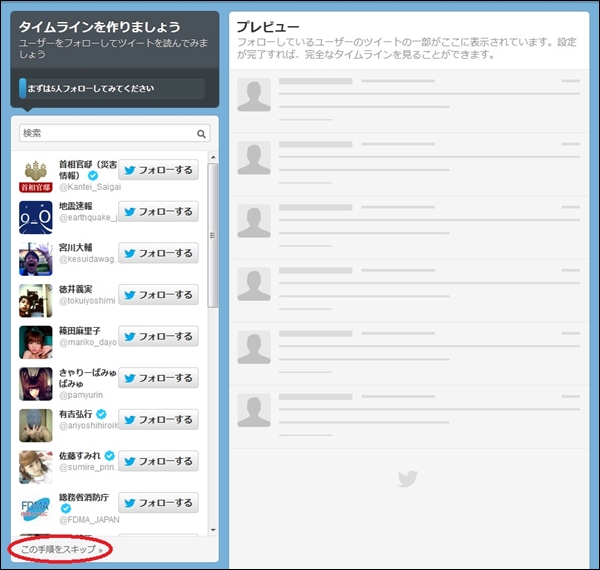Follow 宮川大輔 account
Image resolution: width=600 pixels, height=570 pixels.
point(158,253)
